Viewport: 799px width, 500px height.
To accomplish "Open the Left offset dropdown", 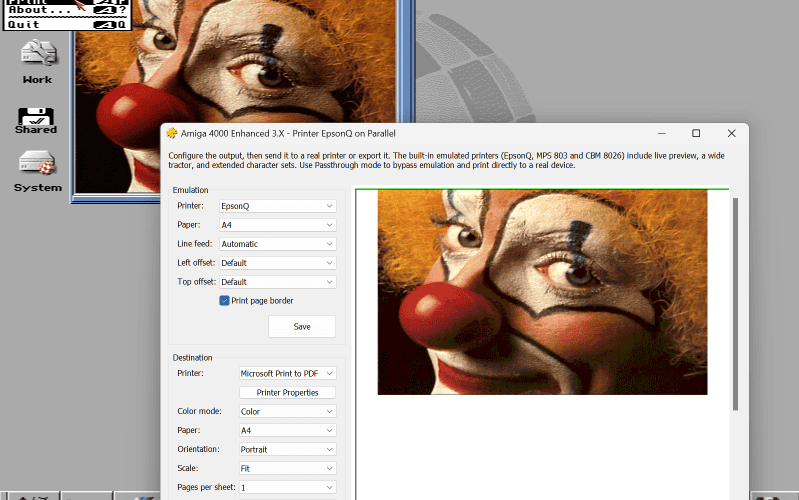I will tap(278, 263).
